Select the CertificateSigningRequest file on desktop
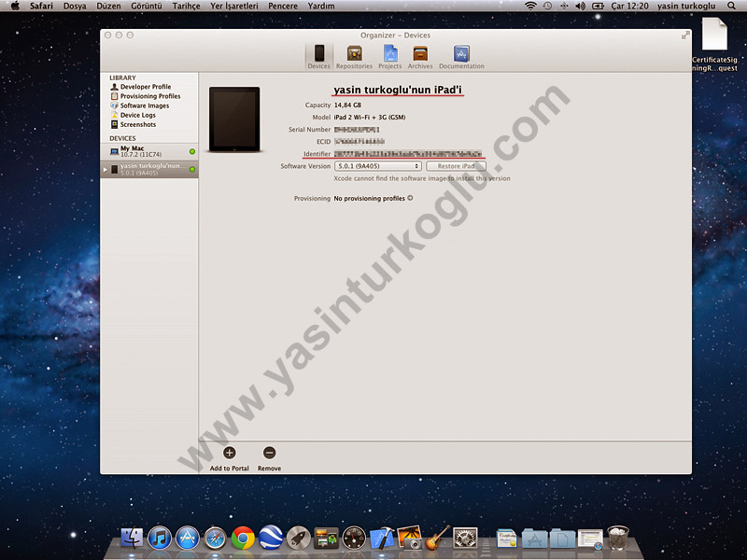 tap(714, 44)
